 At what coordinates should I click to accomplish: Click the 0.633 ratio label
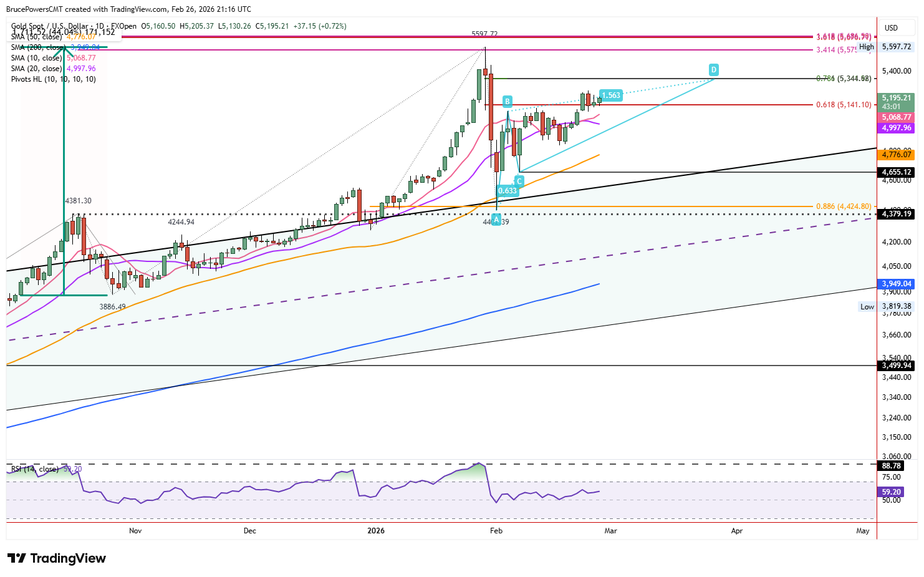(508, 191)
